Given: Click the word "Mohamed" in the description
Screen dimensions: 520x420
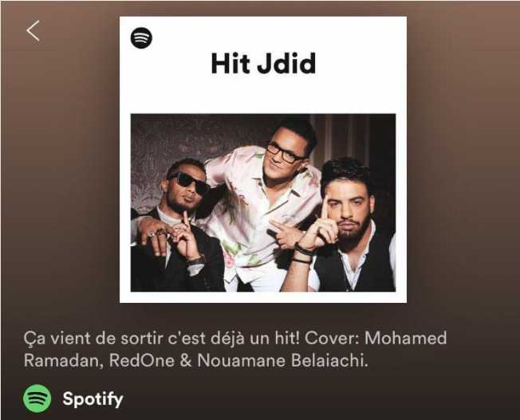Looking at the screenshot, I should coord(406,338).
